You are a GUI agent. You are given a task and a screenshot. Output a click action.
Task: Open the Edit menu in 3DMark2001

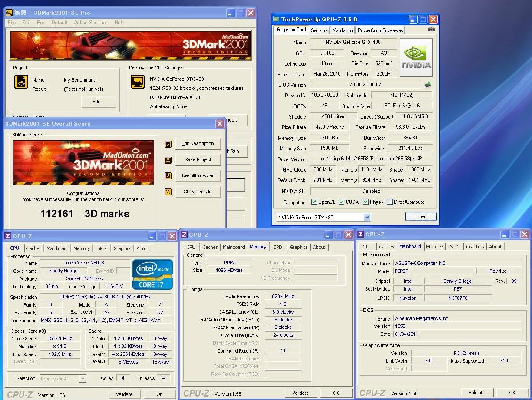click(x=26, y=23)
